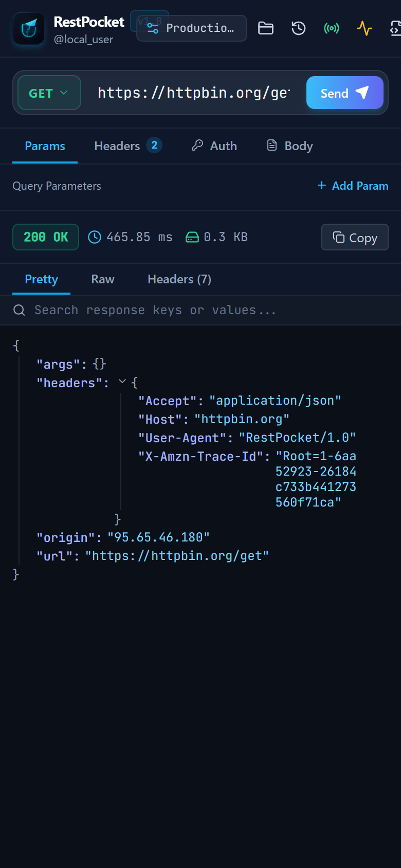Click the green broadcast signal icon
The height and width of the screenshot is (868, 401).
pos(332,28)
